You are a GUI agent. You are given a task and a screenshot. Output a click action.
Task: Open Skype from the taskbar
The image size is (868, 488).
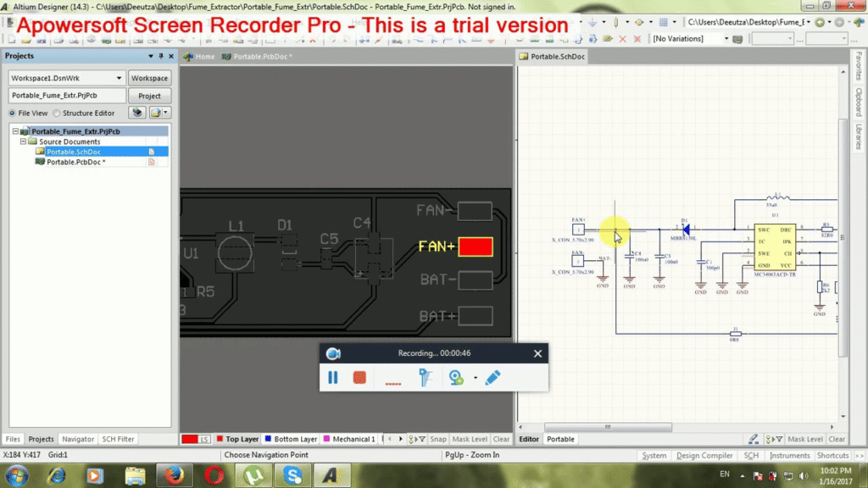pyautogui.click(x=292, y=475)
